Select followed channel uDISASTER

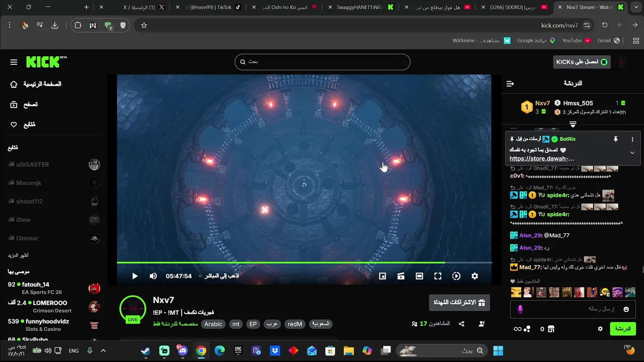[x=54, y=164]
